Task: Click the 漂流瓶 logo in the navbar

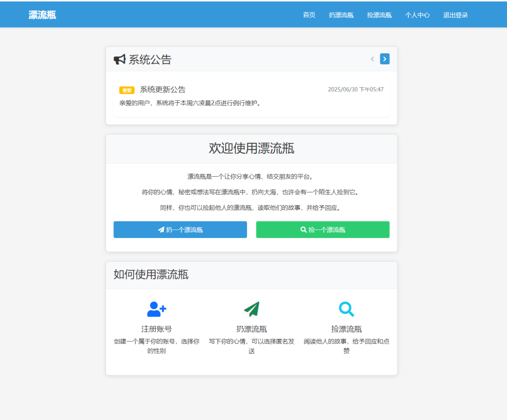Action: 42,14
